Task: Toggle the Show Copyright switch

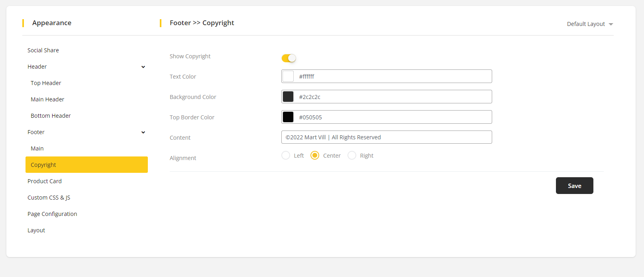Action: pos(289,58)
